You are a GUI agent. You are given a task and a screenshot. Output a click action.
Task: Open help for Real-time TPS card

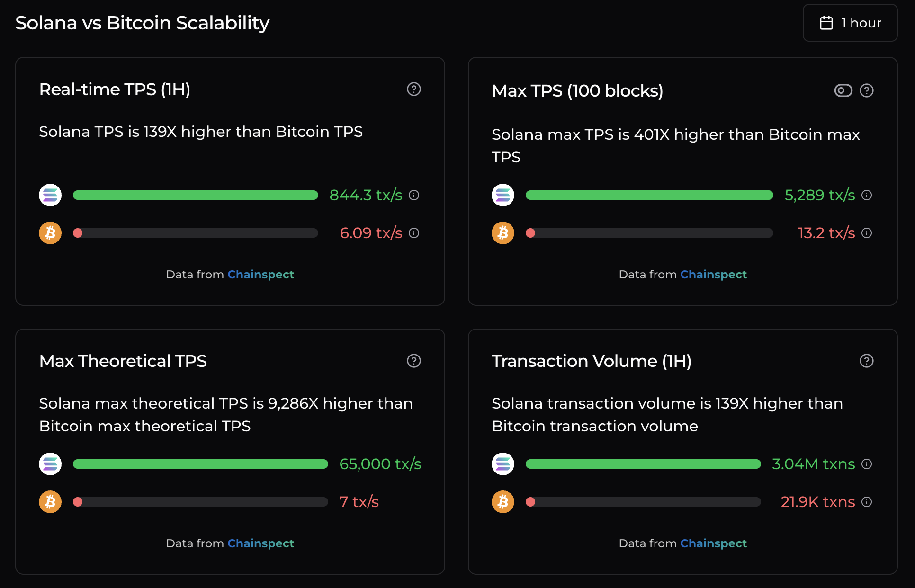(x=413, y=89)
